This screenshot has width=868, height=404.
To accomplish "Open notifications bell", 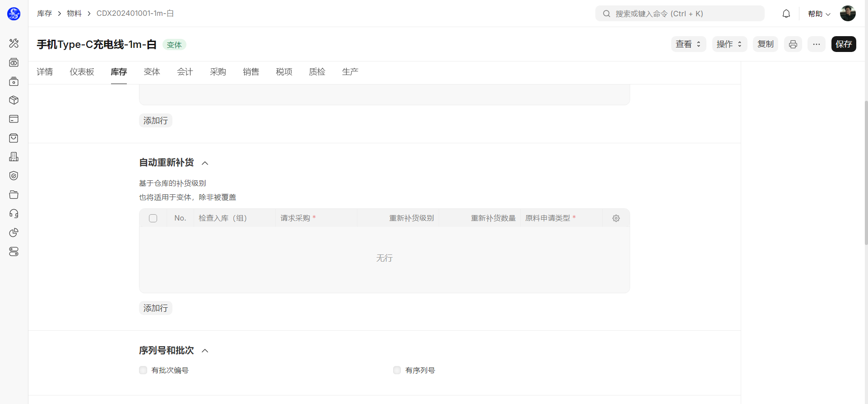I will point(786,14).
